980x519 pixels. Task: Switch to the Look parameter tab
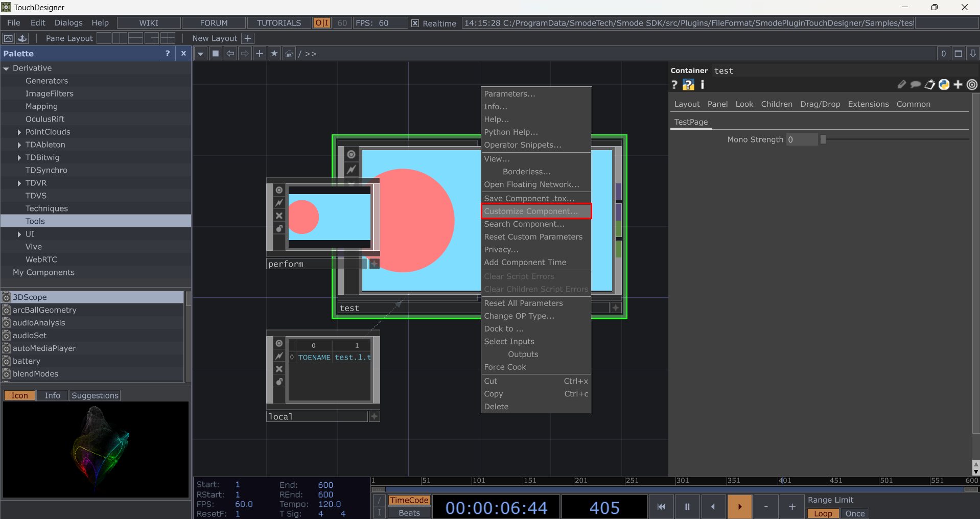(744, 104)
